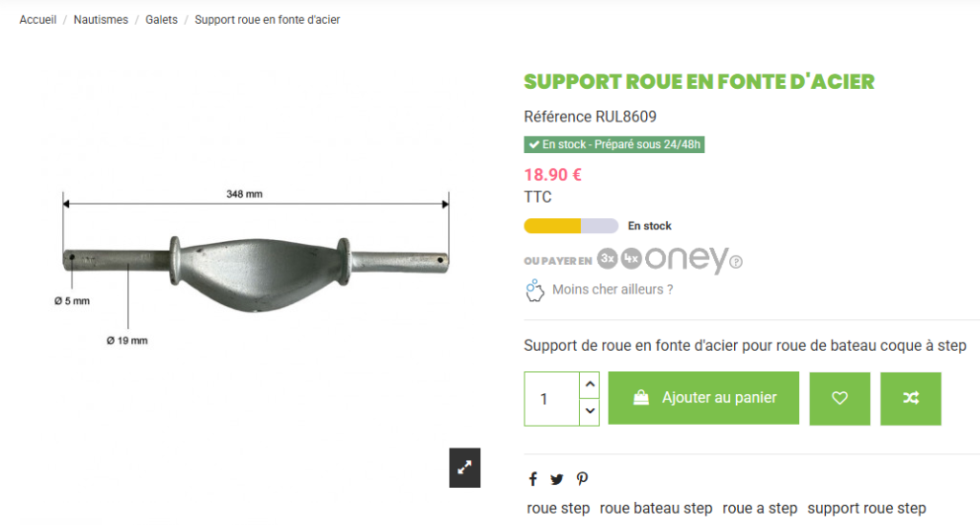Screen dimensions: 980x525
Task: Share product on Facebook icon
Action: 533,479
